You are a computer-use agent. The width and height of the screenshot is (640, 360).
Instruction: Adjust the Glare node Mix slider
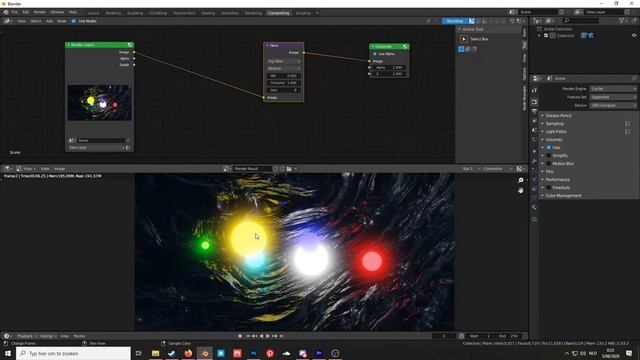(x=284, y=76)
